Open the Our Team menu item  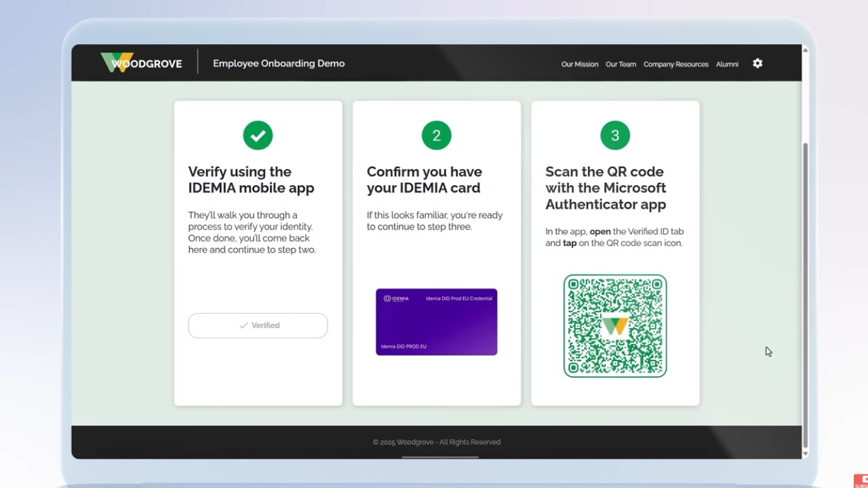620,64
